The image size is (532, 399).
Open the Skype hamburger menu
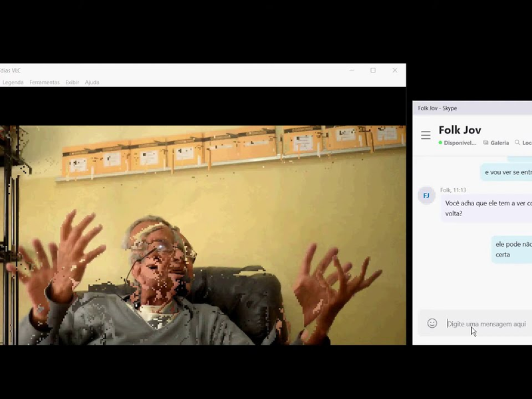[x=426, y=136]
